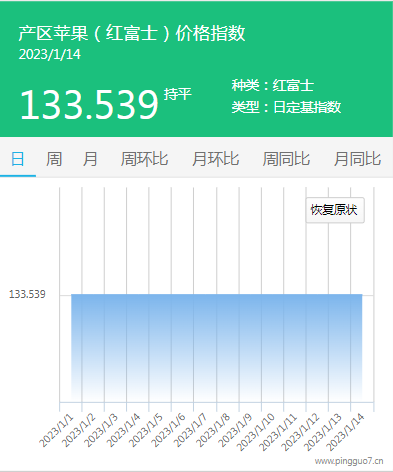The width and height of the screenshot is (393, 472).
Task: Click the 2023/1/3 x-axis date label
Action: 101,430
